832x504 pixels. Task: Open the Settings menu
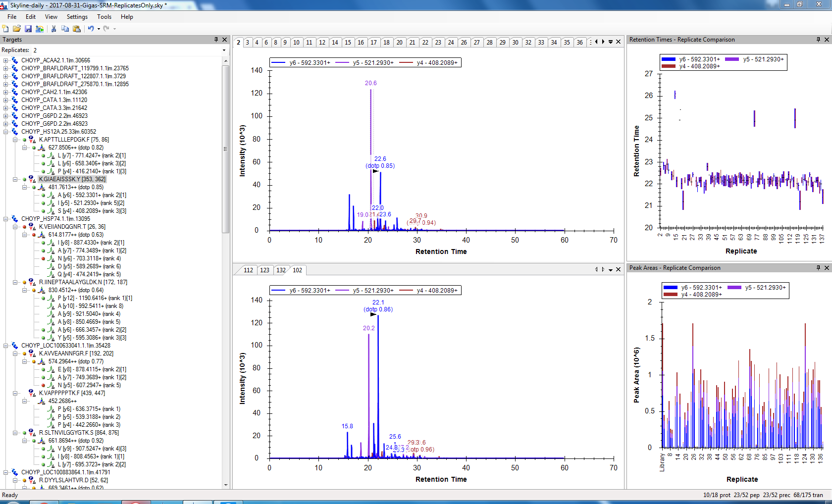coord(77,17)
